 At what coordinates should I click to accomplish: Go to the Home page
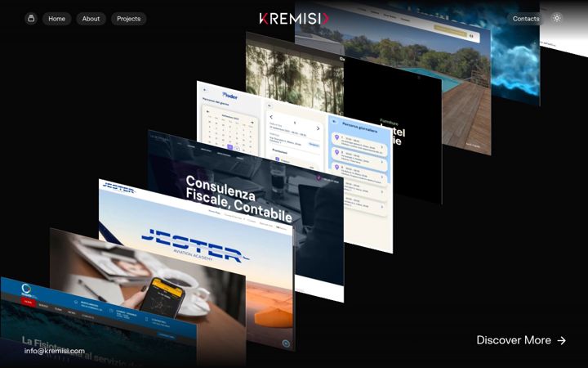(56, 19)
